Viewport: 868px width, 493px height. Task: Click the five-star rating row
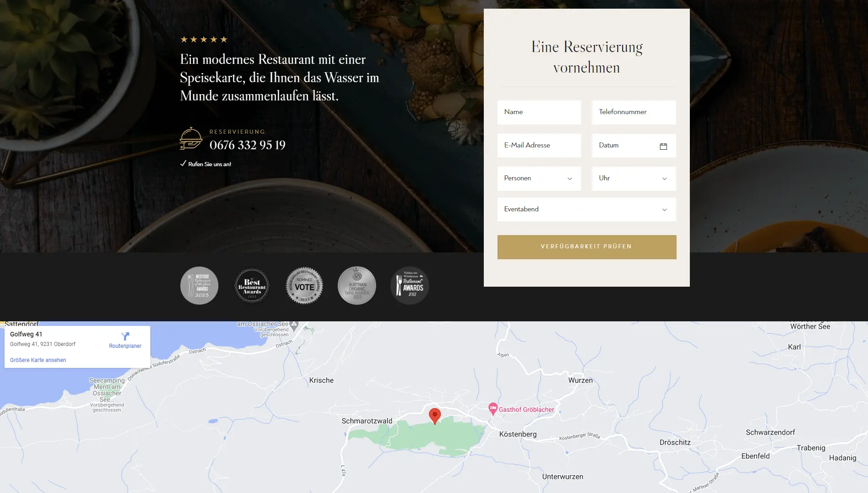click(x=204, y=40)
